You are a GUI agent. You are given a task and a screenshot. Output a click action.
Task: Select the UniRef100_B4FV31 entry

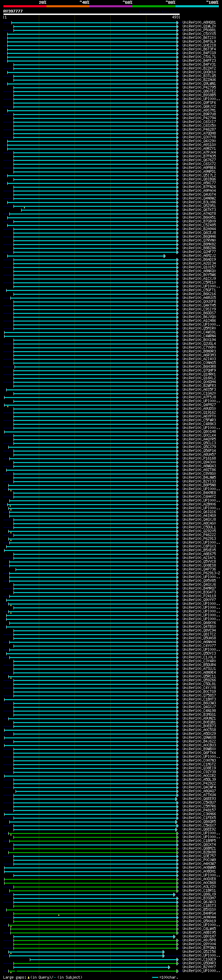pos(199,64)
